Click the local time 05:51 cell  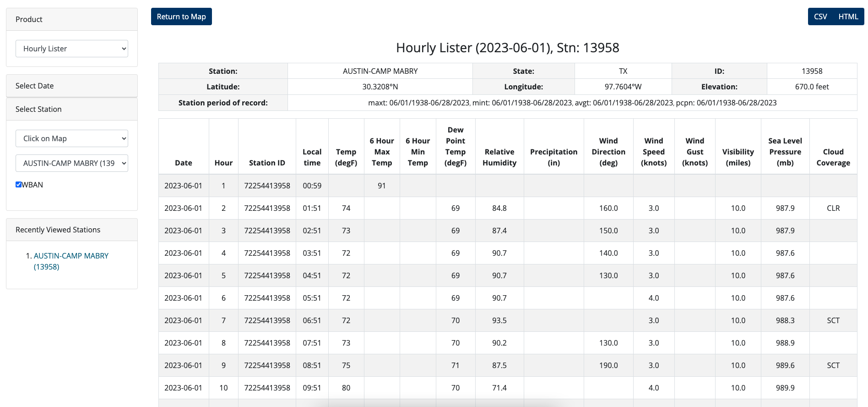coord(312,298)
